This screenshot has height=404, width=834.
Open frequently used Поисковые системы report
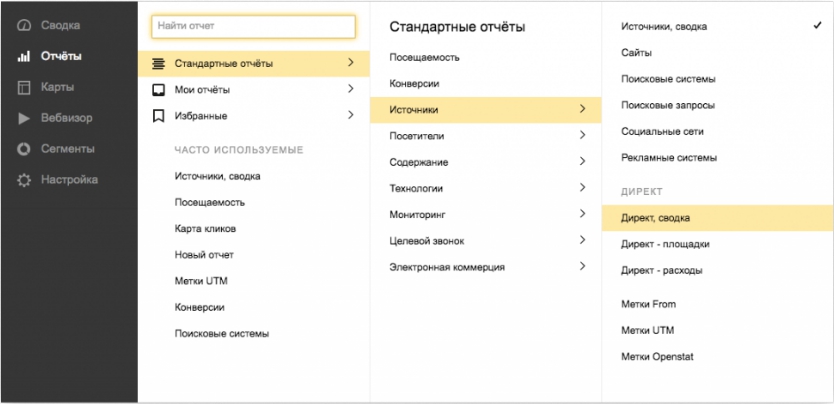[x=222, y=334]
